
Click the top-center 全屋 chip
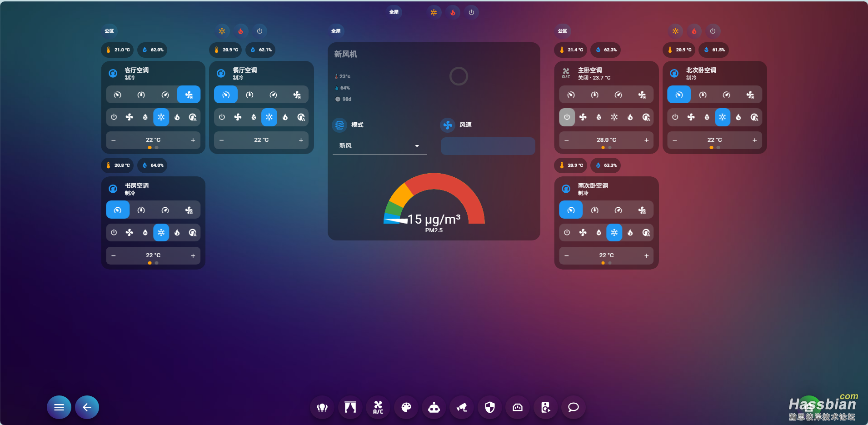394,12
